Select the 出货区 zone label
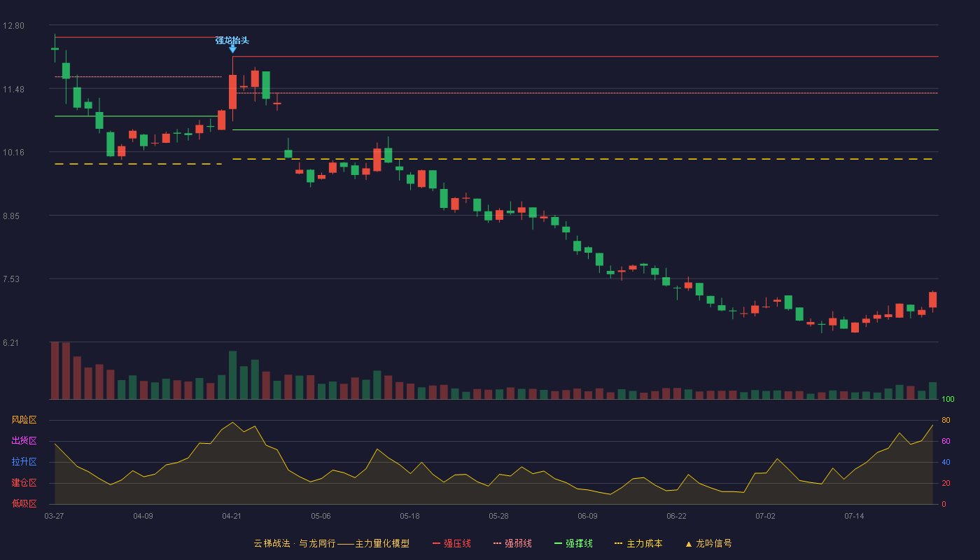The width and height of the screenshot is (980, 560). (x=24, y=441)
